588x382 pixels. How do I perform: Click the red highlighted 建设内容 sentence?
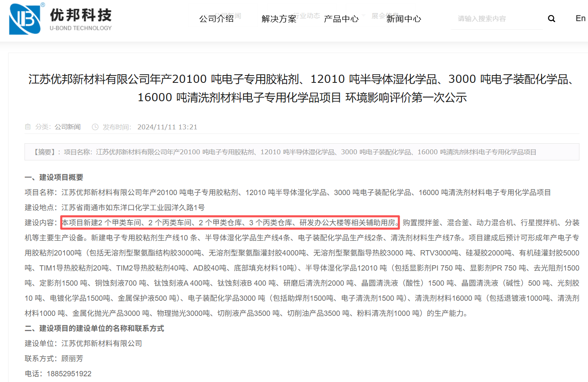coord(230,222)
